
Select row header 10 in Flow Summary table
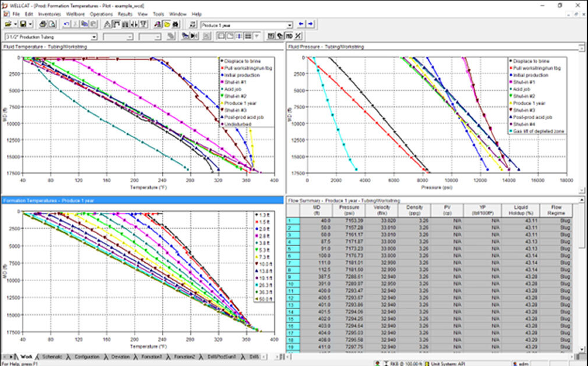(293, 284)
